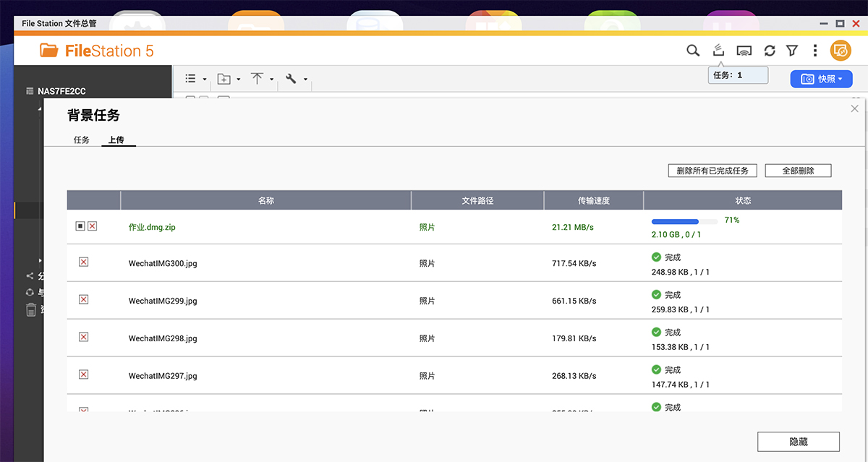
Task: Refresh the file list with the refresh icon
Action: click(x=770, y=51)
